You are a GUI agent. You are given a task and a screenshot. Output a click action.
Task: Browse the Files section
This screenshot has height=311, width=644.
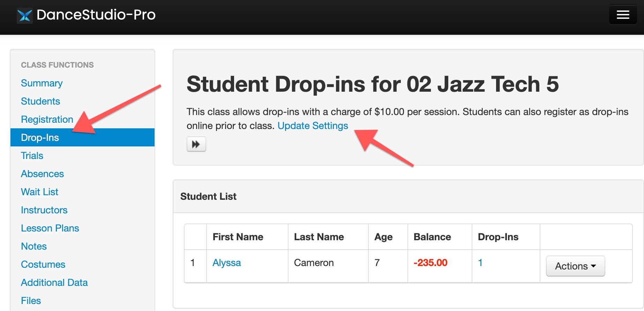pos(31,300)
